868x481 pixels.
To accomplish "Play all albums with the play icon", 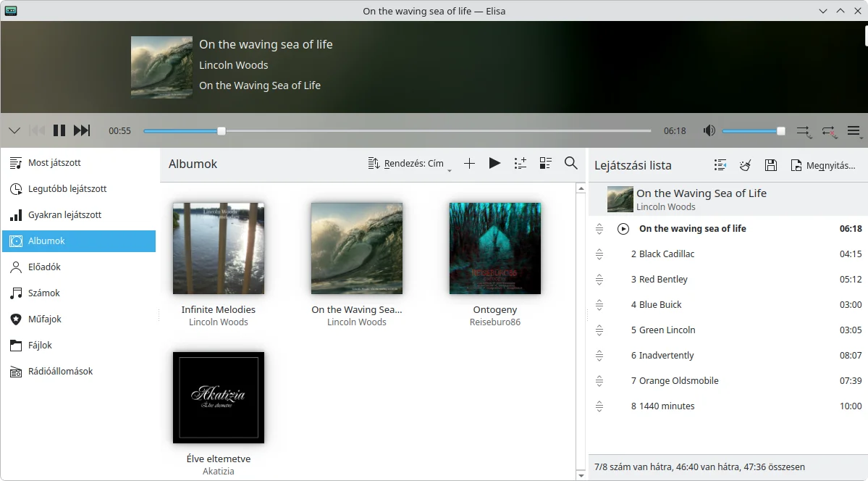I will tap(495, 164).
